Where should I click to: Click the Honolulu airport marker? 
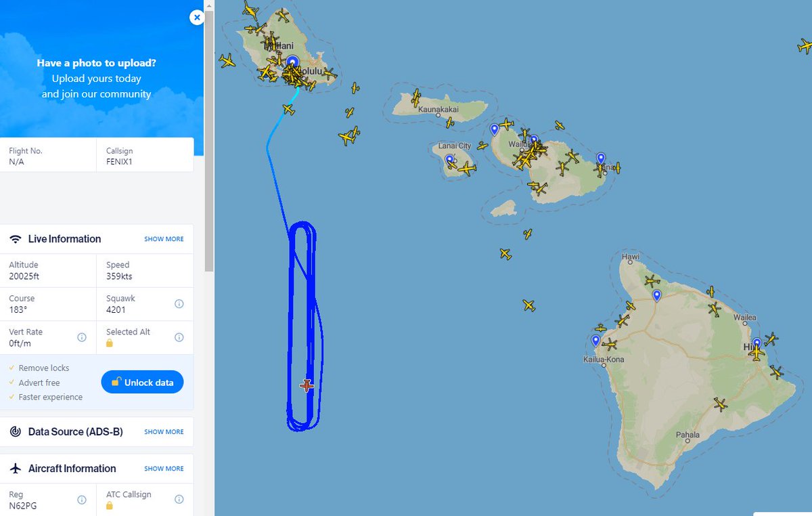292,62
